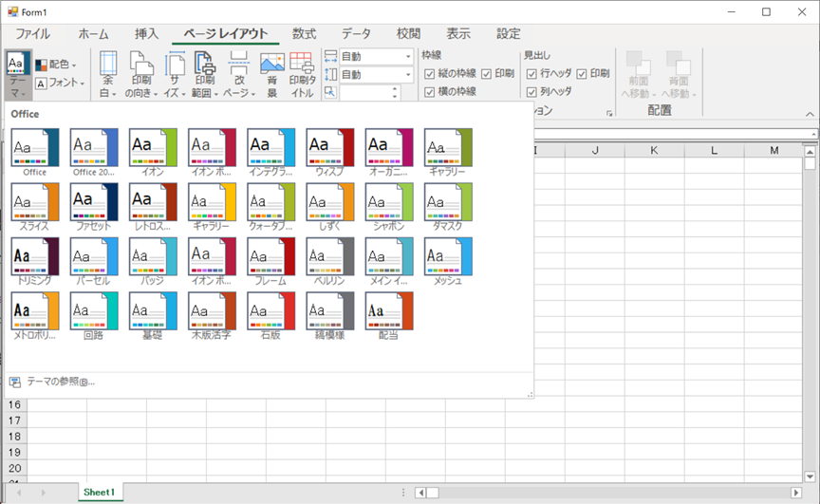
Task: Switch to the ホーム tab
Action: pyautogui.click(x=94, y=34)
